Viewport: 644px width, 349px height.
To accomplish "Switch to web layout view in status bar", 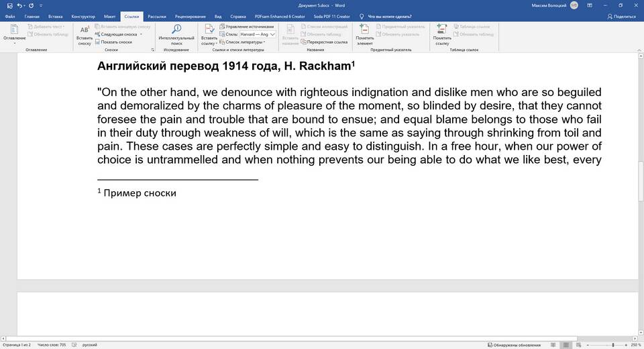I will coord(579,345).
